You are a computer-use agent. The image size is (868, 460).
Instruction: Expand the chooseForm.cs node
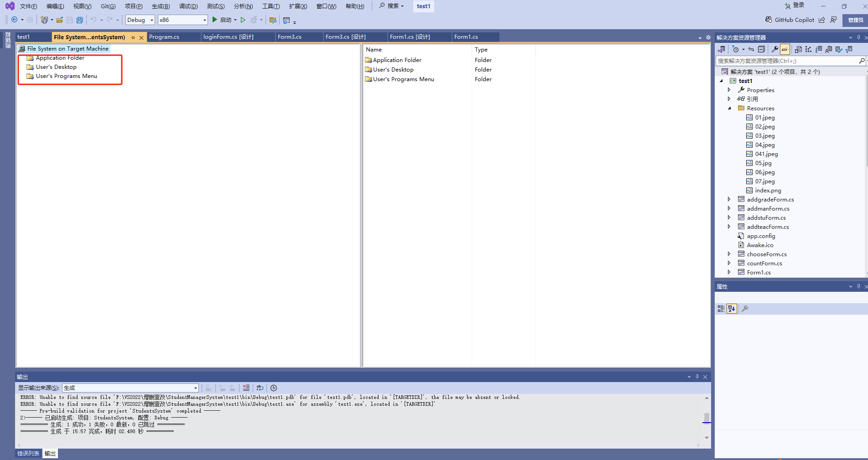tap(729, 254)
